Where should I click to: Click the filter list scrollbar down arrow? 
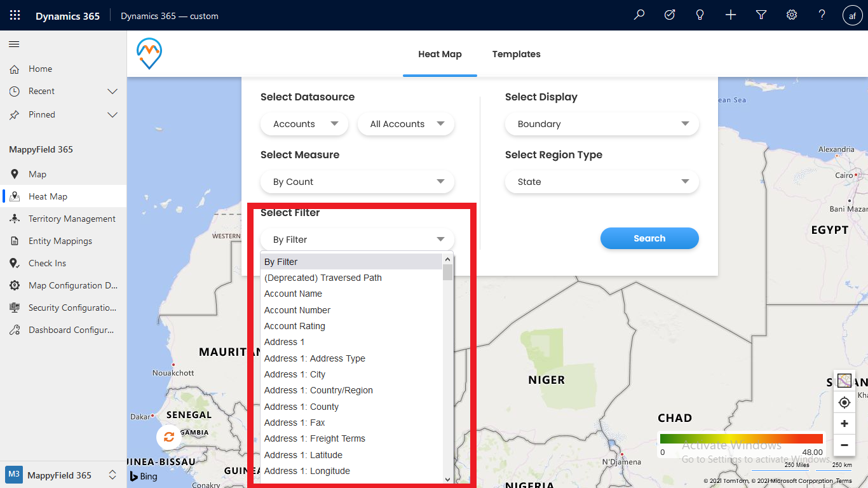pyautogui.click(x=447, y=480)
